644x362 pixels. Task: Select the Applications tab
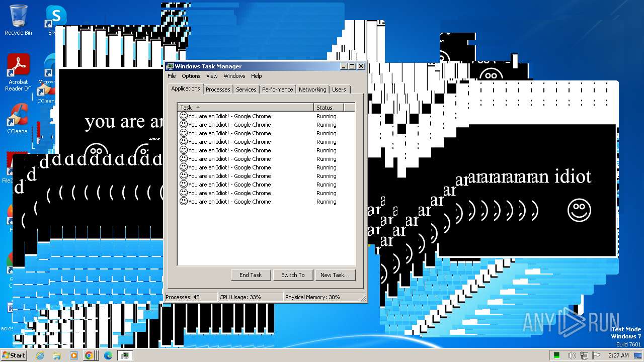click(186, 88)
